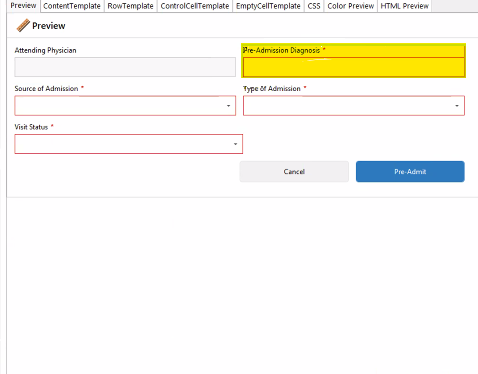This screenshot has width=478, height=374.
Task: Click the Preview heading text
Action: [49, 26]
